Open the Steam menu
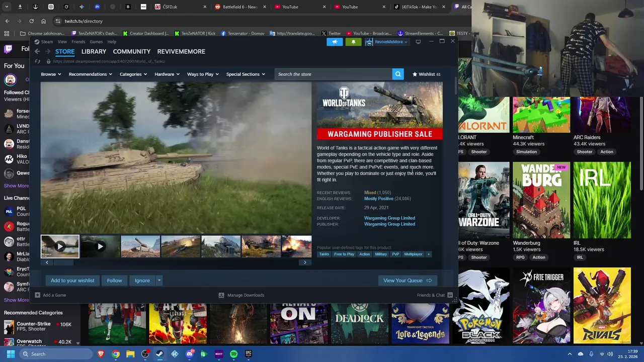This screenshot has width=644, height=362. tap(47, 42)
